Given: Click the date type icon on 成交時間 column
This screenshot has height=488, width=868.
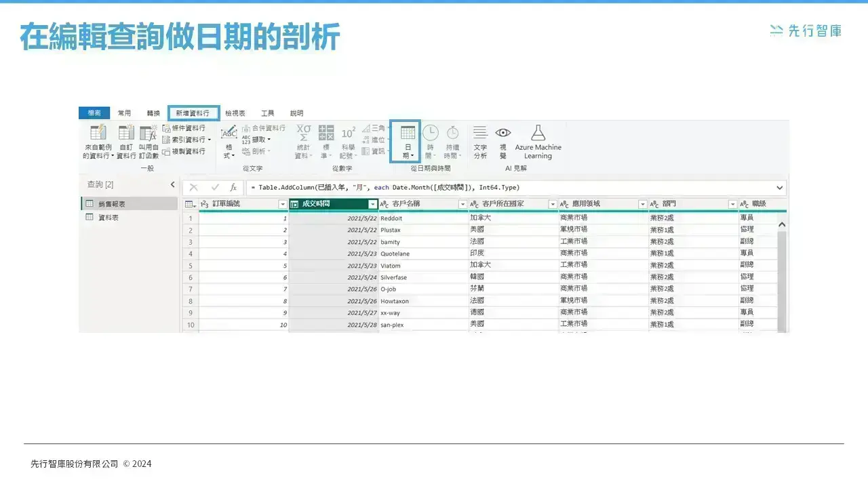Looking at the screenshot, I should click(x=294, y=204).
